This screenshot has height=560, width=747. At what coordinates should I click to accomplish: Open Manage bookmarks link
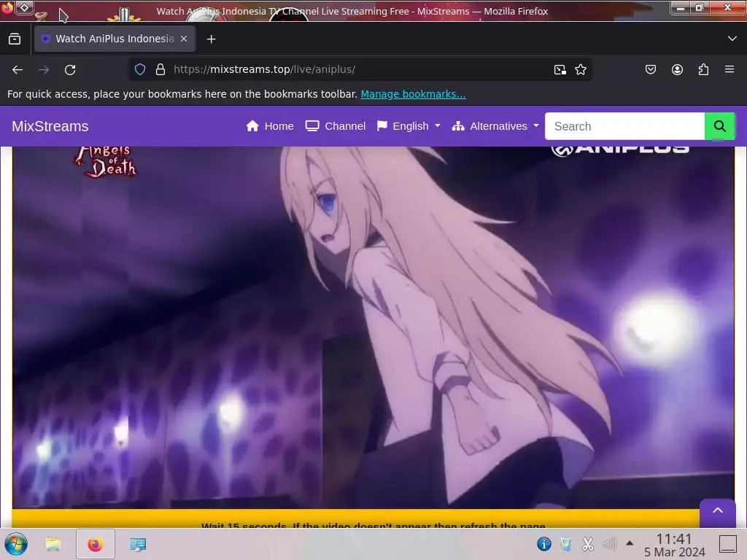[x=413, y=94]
